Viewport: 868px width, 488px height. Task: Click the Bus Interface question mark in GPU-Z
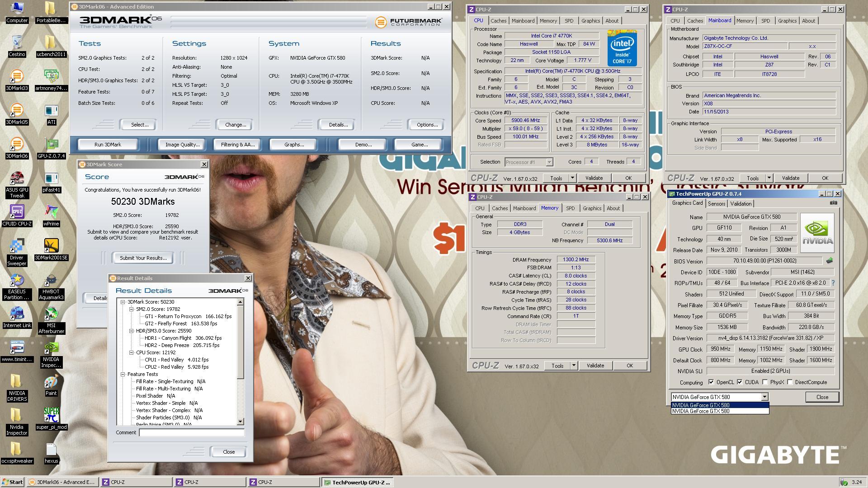(833, 283)
